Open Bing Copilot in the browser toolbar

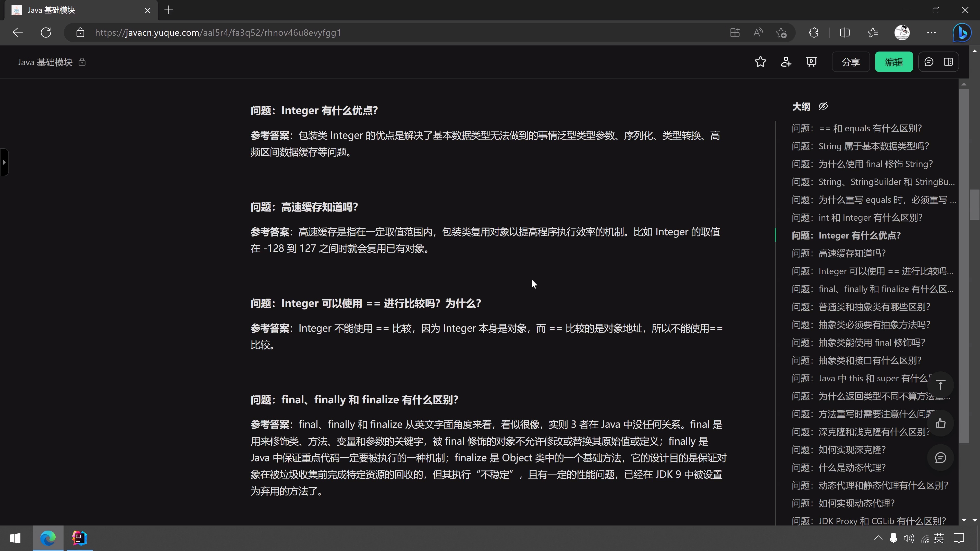tap(962, 32)
